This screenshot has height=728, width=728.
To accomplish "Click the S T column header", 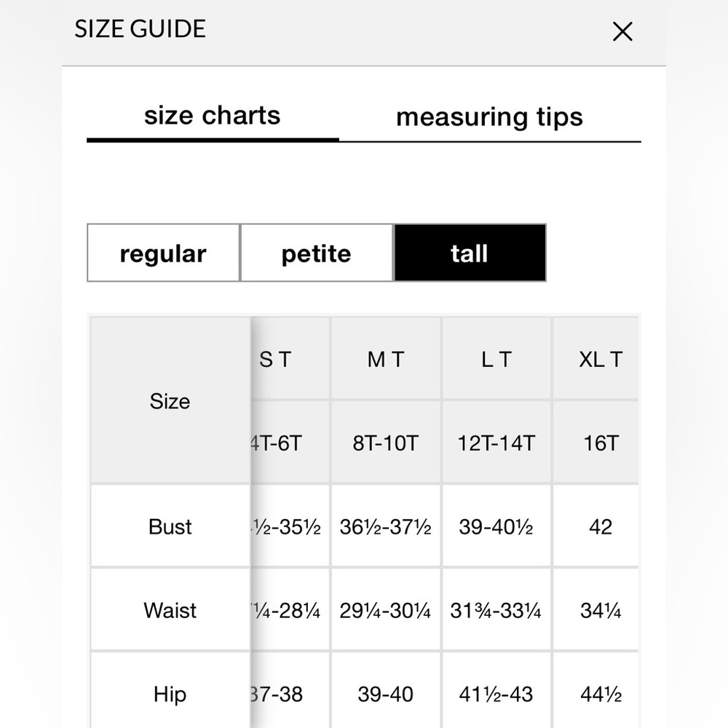I will pos(290,359).
